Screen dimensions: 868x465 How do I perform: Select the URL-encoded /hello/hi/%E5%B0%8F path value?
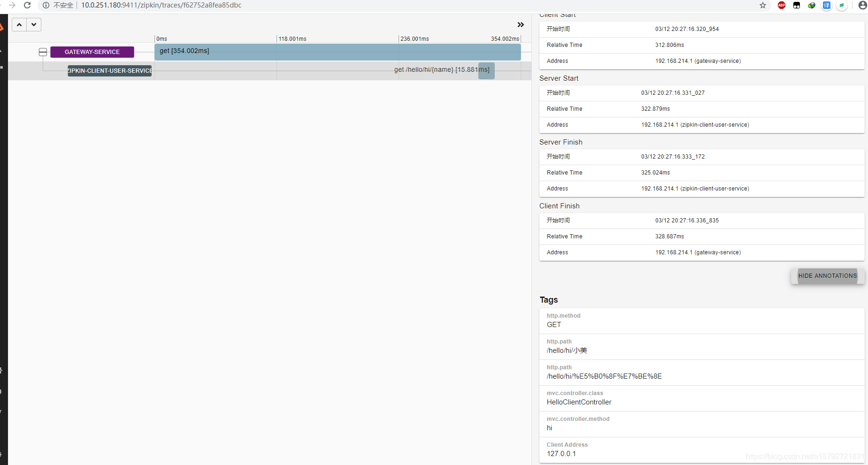click(604, 376)
